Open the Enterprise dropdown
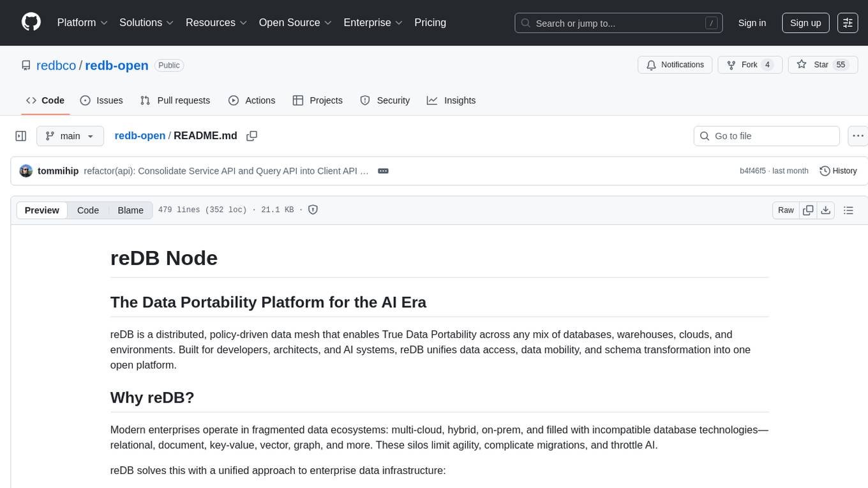This screenshot has width=868, height=488. click(x=373, y=22)
